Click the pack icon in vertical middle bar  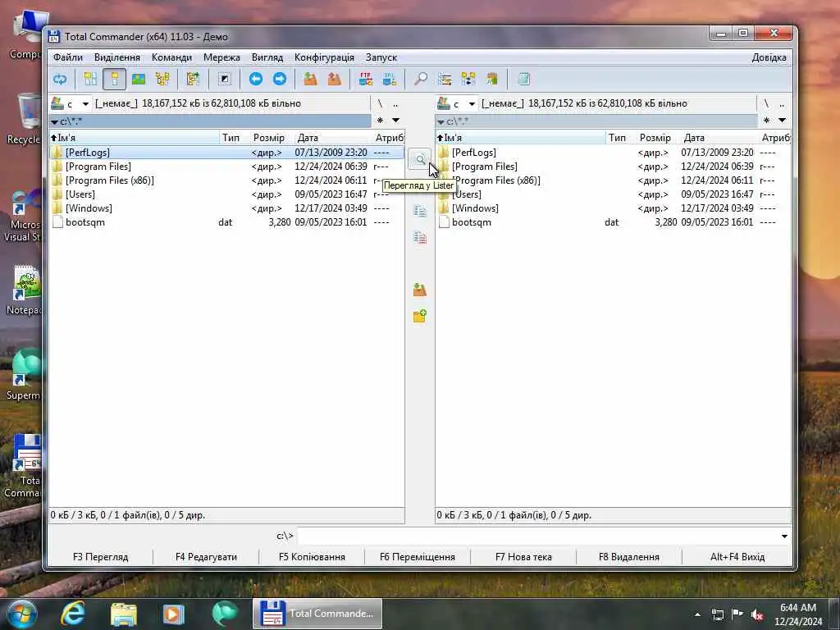click(420, 290)
